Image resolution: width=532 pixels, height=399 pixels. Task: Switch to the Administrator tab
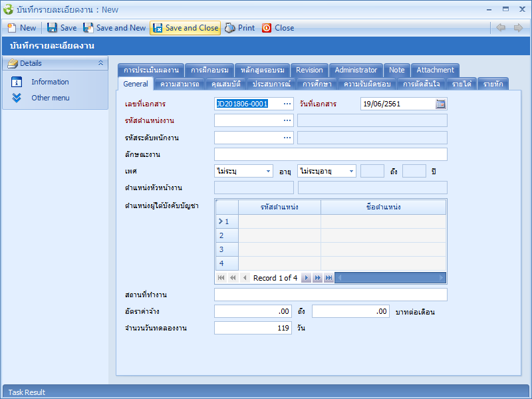coord(356,70)
